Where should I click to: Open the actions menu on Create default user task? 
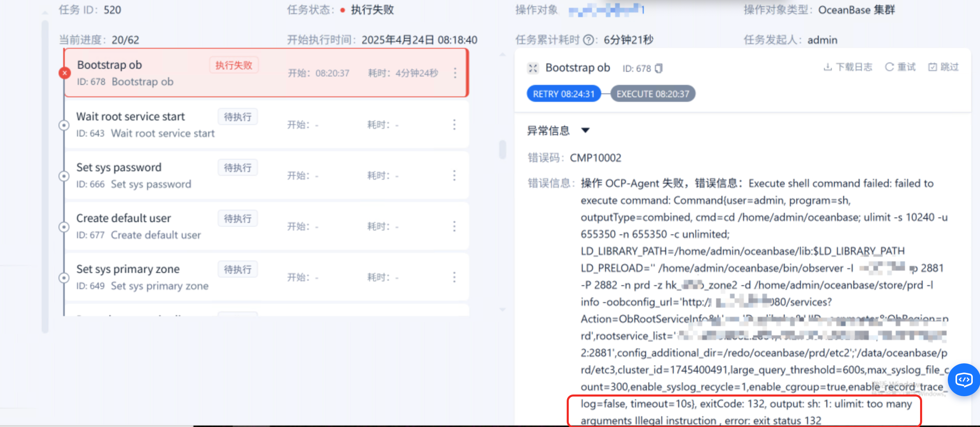point(455,226)
